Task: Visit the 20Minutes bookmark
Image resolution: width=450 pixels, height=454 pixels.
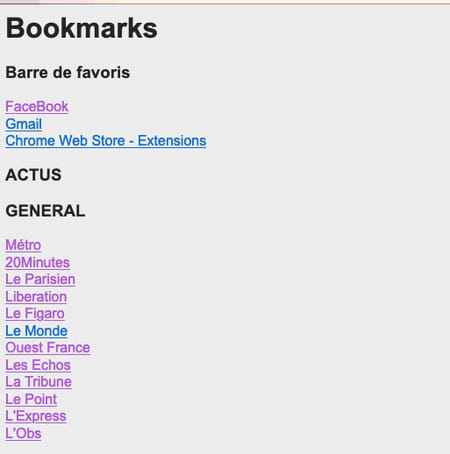Action: coord(38,263)
